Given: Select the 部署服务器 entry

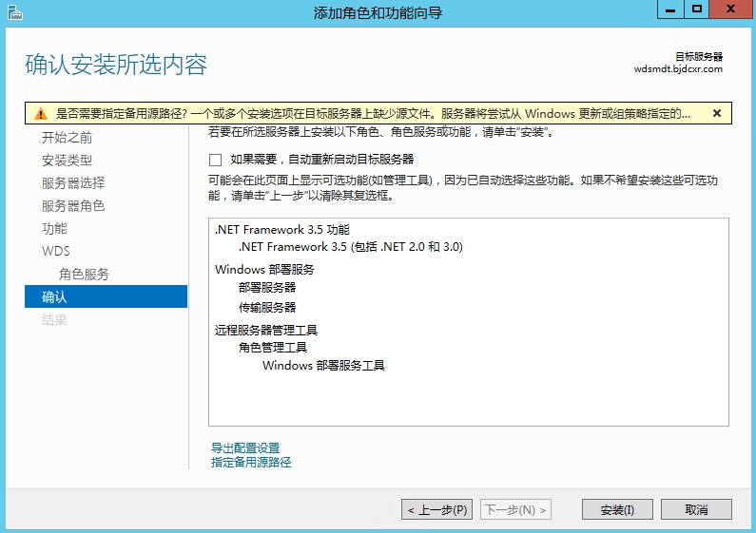Looking at the screenshot, I should tap(267, 288).
